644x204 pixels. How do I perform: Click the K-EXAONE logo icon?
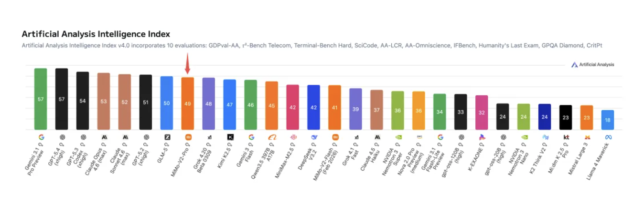coord(482,137)
